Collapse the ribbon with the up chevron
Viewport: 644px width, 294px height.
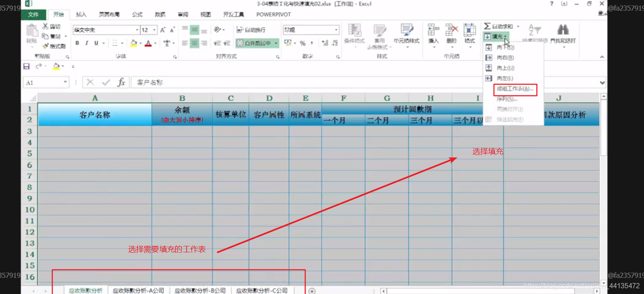click(x=602, y=57)
